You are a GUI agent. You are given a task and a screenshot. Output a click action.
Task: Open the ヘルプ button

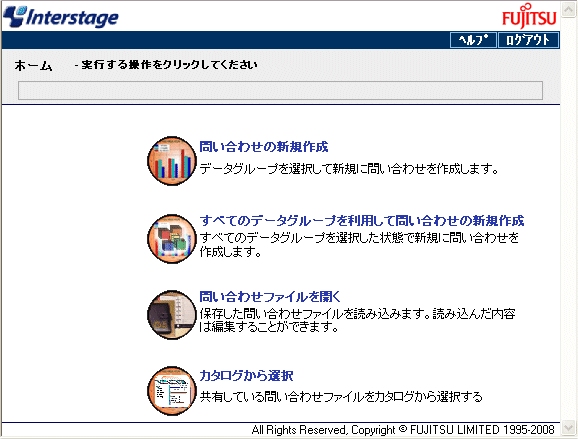click(473, 40)
